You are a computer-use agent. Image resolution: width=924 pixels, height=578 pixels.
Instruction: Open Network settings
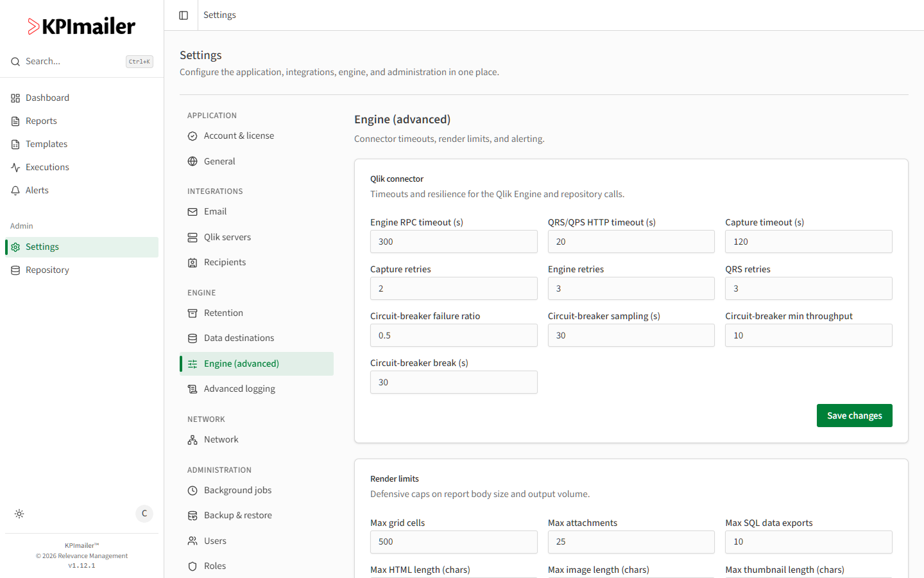[x=257, y=440]
